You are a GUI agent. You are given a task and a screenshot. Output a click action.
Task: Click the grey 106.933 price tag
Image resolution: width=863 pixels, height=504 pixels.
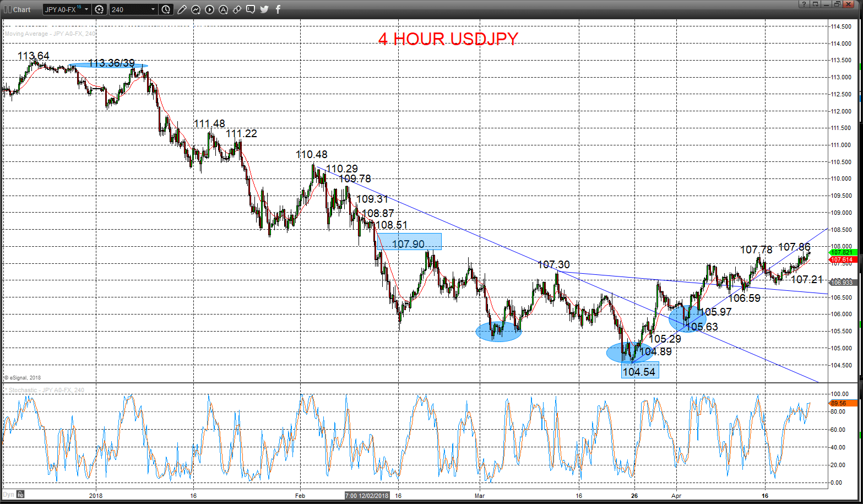[842, 282]
